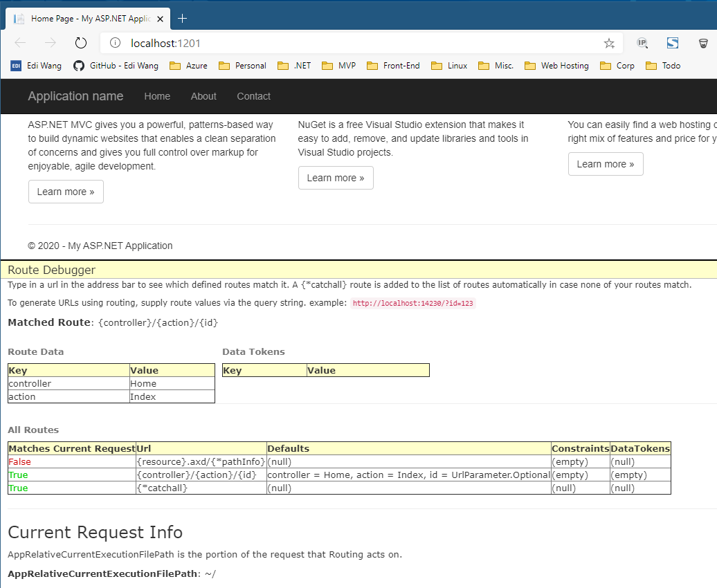Select the Home Page browser tab
The image size is (717, 588).
tap(88, 19)
